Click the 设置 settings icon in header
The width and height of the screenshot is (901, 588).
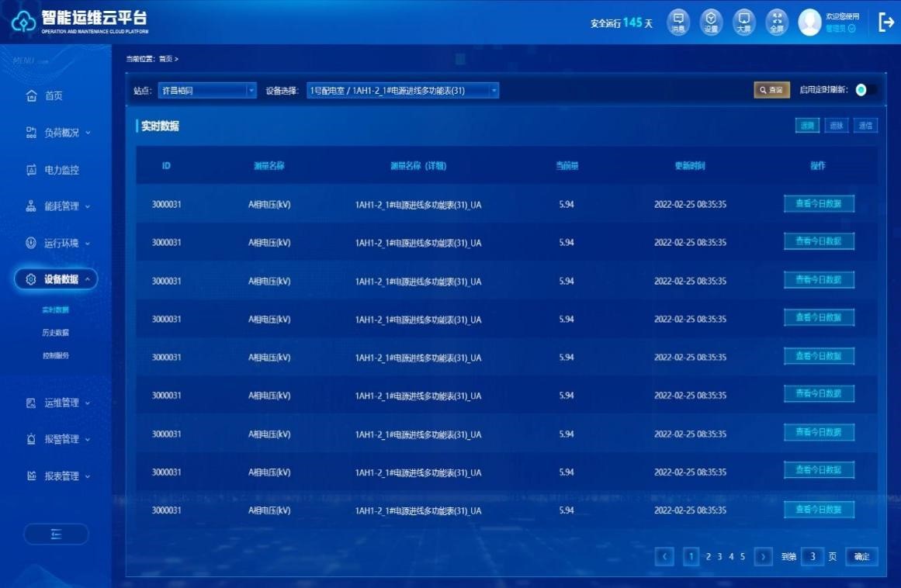(711, 22)
